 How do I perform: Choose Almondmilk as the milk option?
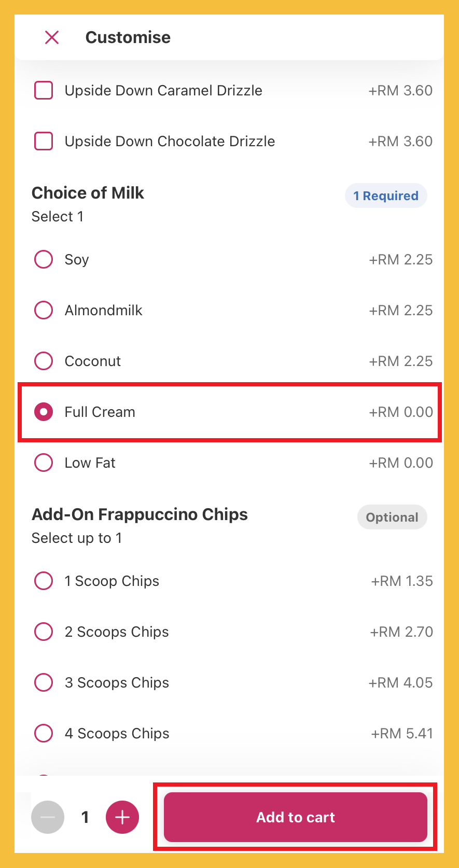point(44,310)
